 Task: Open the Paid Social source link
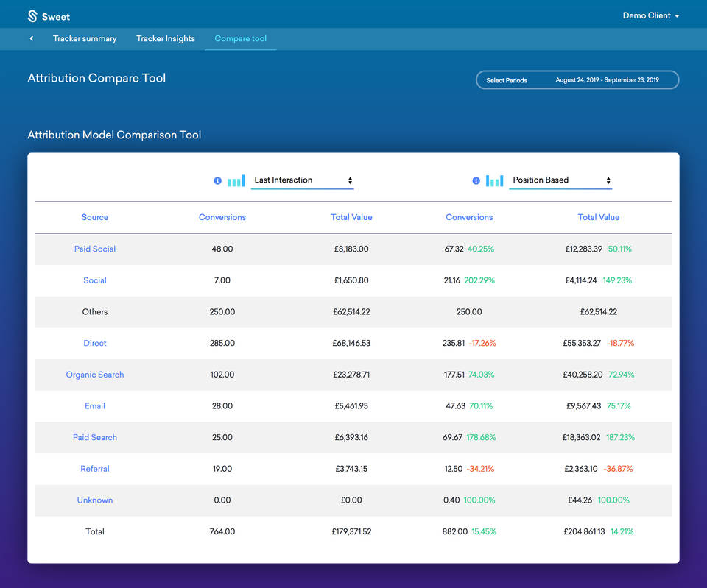click(x=95, y=249)
